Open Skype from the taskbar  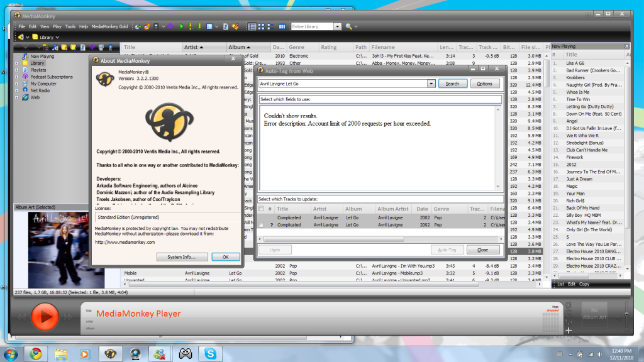click(x=210, y=354)
